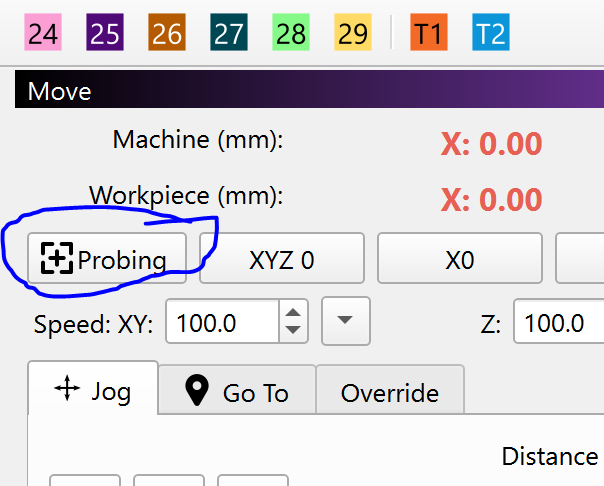Open the Probing tool
Viewport: 604px width, 486px height.
tap(106, 260)
